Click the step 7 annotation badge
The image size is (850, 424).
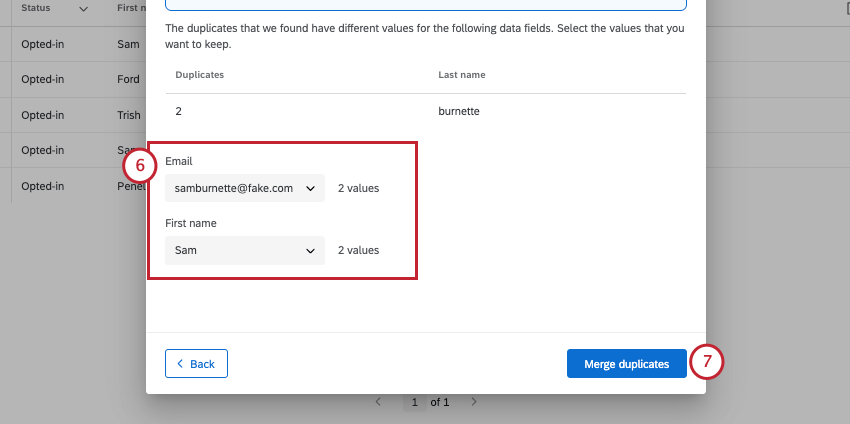pos(706,363)
